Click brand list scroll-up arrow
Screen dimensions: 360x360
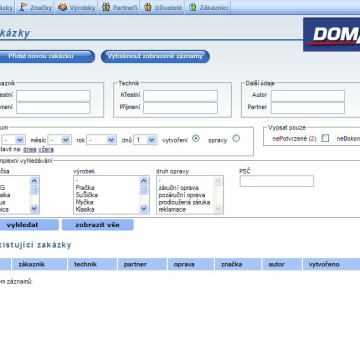tap(34, 181)
